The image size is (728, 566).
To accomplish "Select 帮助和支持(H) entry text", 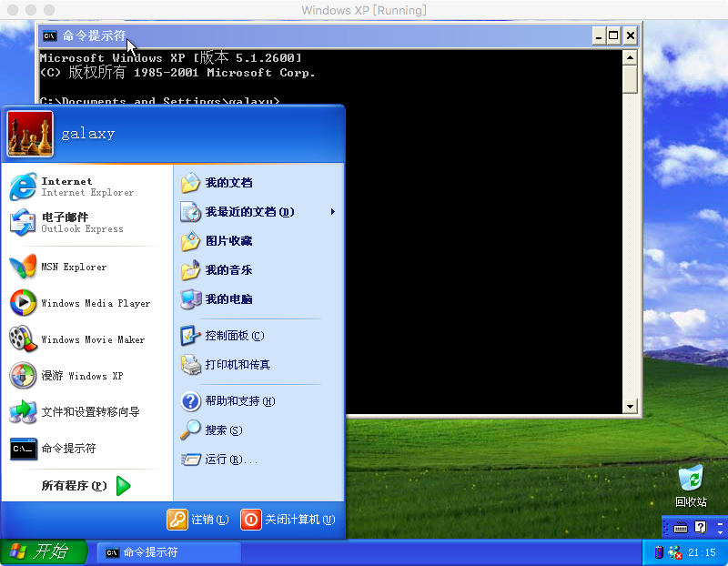I will tap(240, 401).
